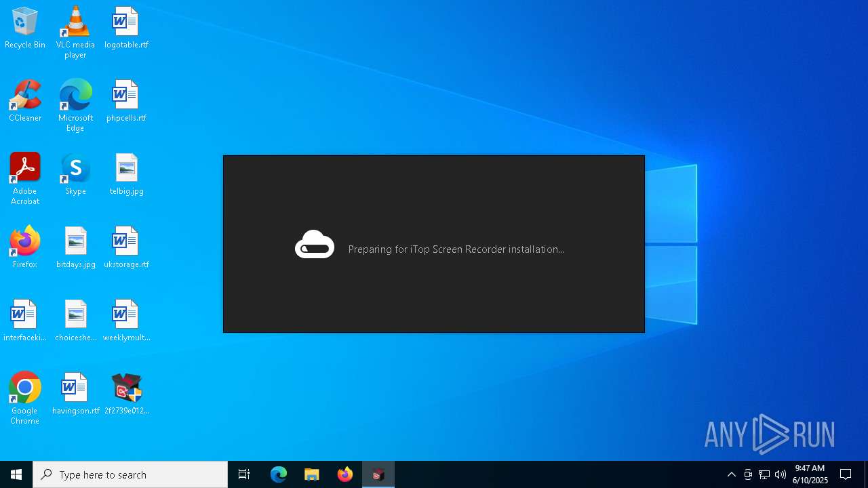This screenshot has height=488, width=868.
Task: Select telbig.jpg image file
Action: [126, 175]
